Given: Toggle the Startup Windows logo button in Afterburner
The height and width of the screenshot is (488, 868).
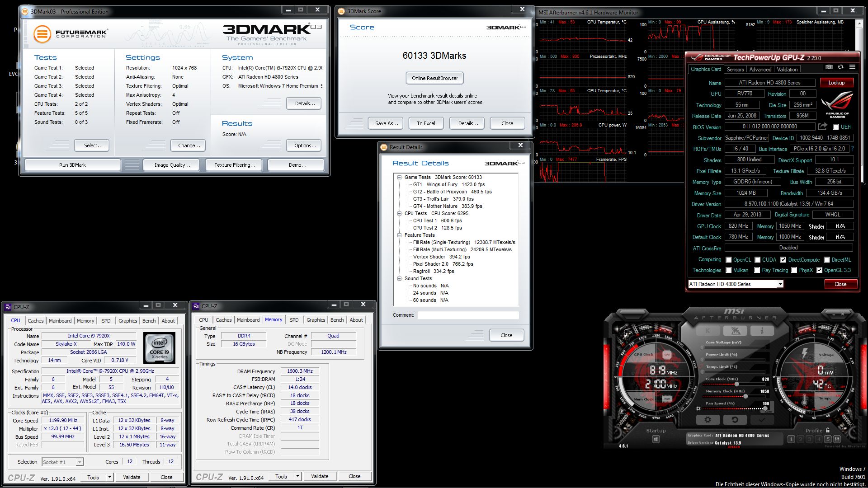Looking at the screenshot, I should click(x=656, y=439).
